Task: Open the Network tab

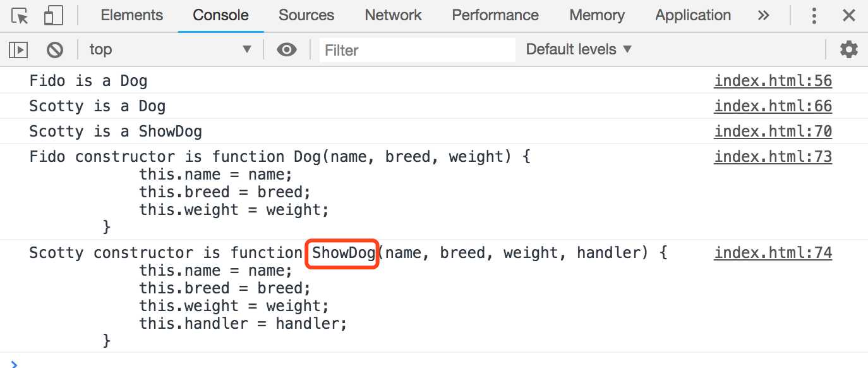Action: click(x=393, y=16)
